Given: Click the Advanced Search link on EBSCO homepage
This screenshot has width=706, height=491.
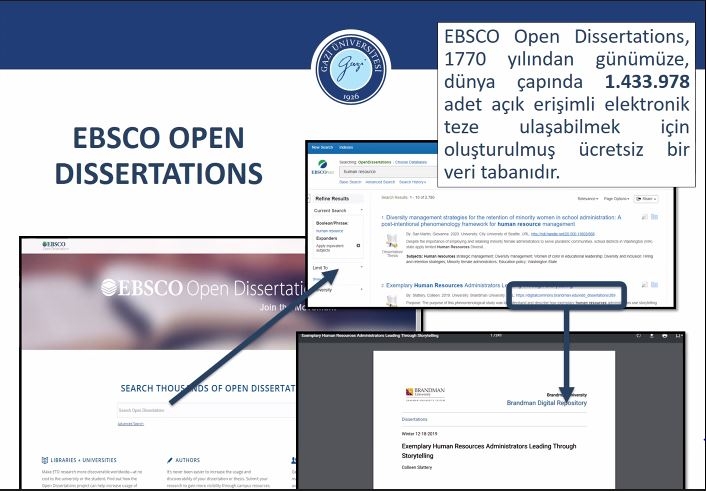Looking at the screenshot, I should click(131, 424).
